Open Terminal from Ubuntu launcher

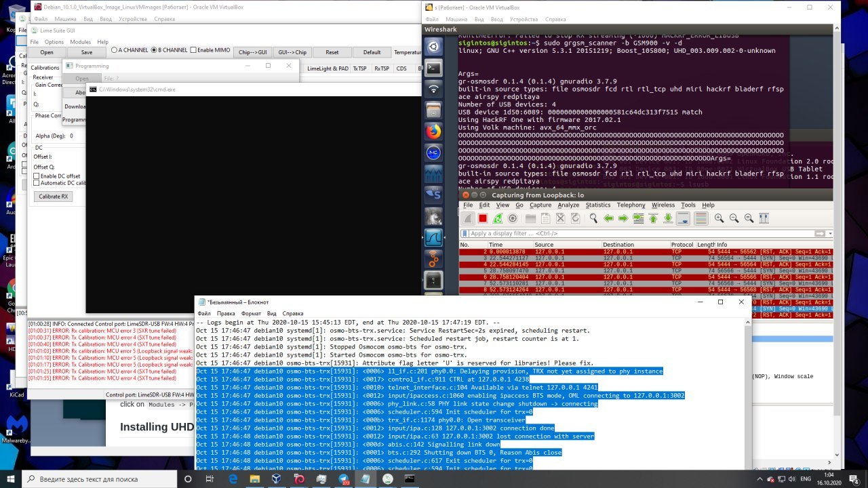433,68
